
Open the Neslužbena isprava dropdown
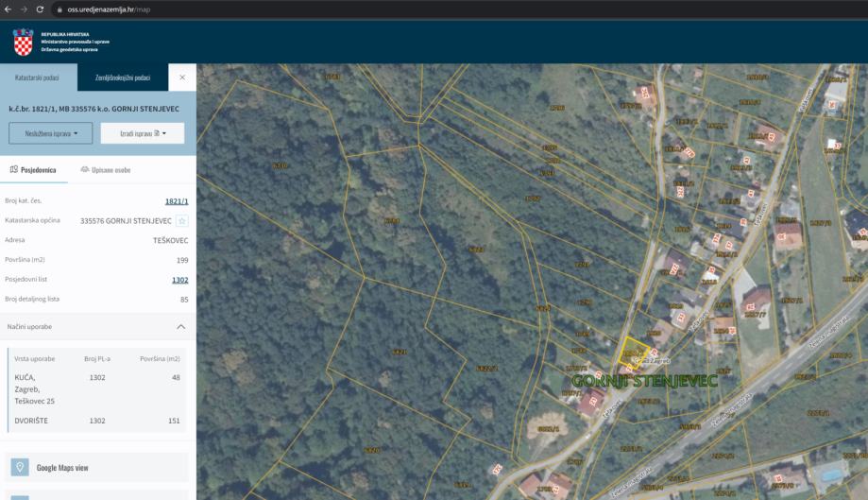50,133
